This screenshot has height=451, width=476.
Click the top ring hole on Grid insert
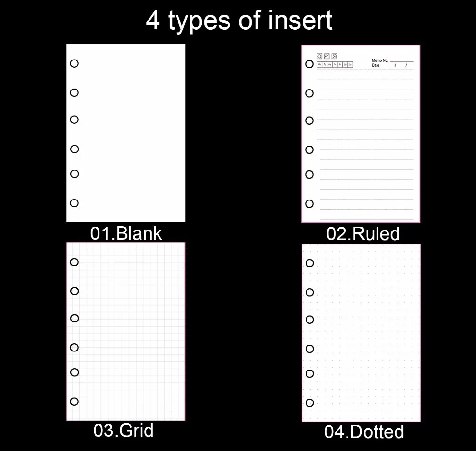(74, 262)
